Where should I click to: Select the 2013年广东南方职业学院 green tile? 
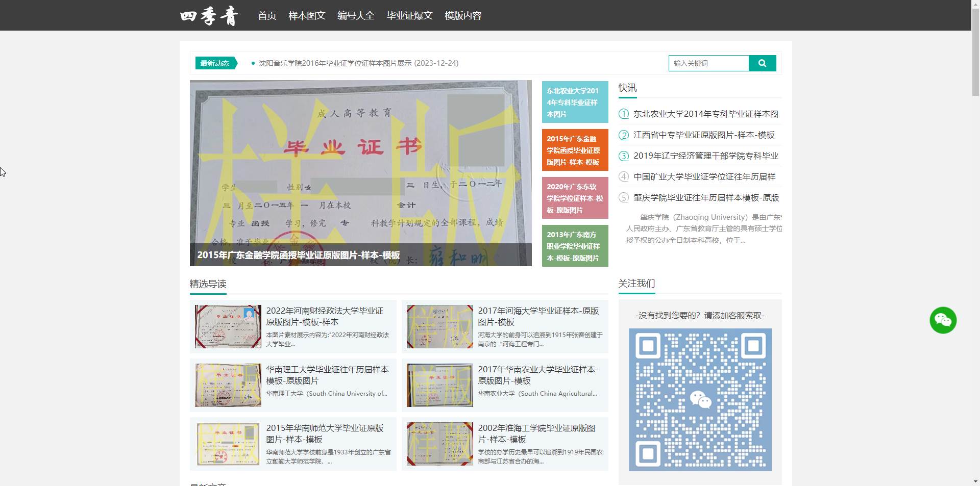coord(575,246)
